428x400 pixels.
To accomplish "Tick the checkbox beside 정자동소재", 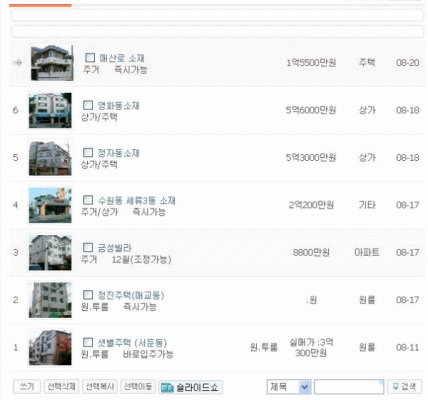I will pos(88,153).
